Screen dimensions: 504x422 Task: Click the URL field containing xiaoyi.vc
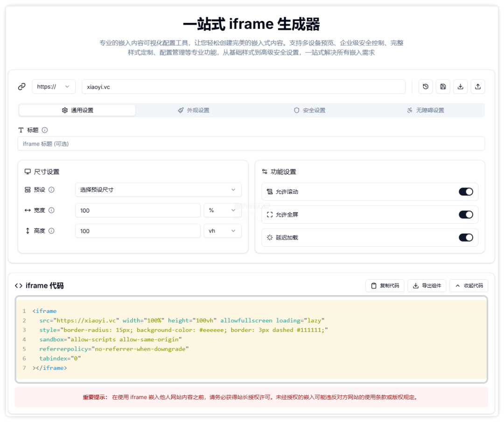(x=243, y=87)
